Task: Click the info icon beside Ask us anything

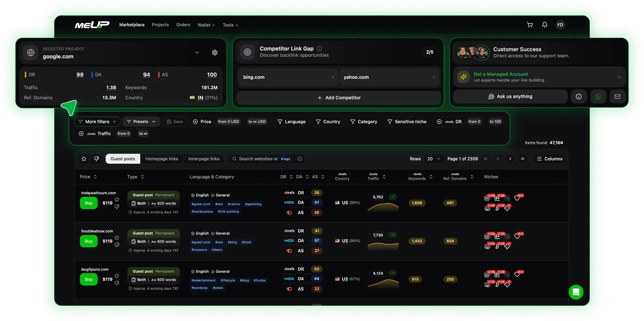Action: (579, 96)
